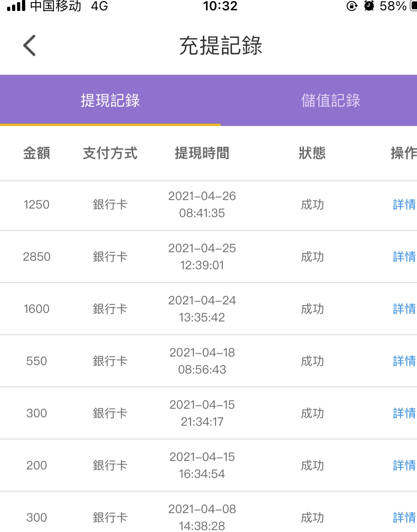Viewport: 417px width, 532px height.
Task: Tap the 金額 column header
Action: (x=37, y=153)
